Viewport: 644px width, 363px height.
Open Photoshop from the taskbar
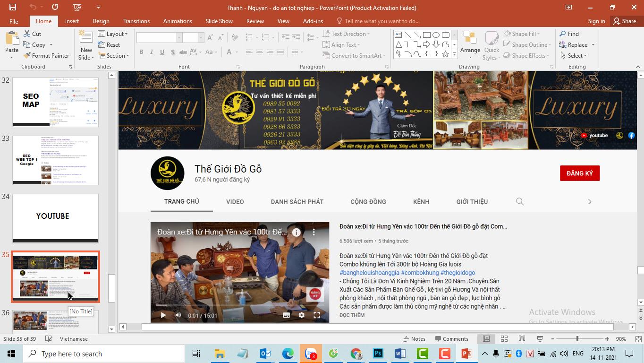[378, 353]
